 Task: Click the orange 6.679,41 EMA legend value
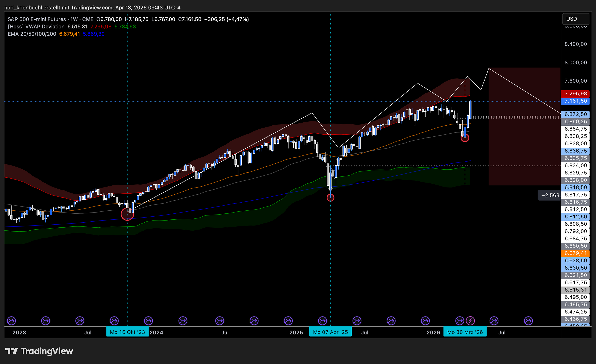(69, 34)
